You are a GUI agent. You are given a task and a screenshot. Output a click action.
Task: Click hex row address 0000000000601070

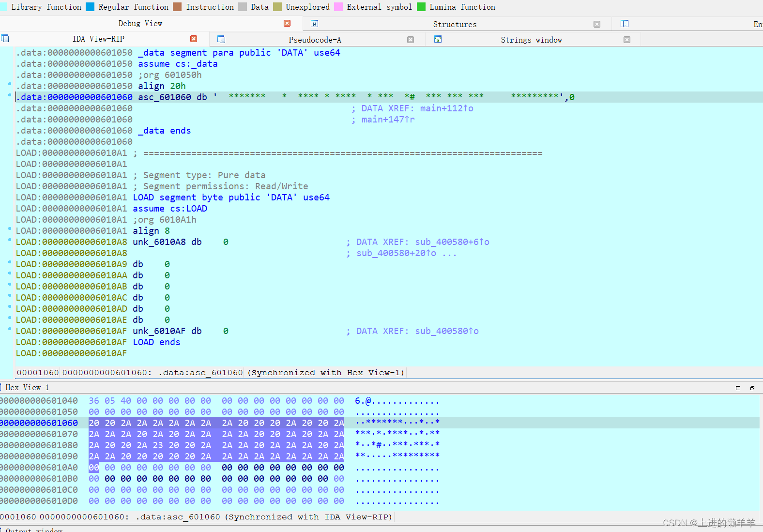39,434
